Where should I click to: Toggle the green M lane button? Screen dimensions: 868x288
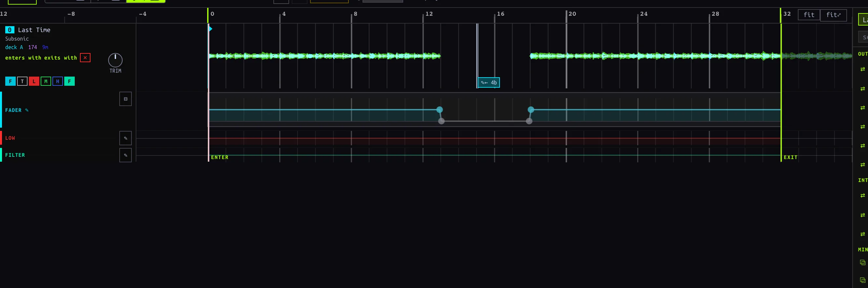[x=46, y=81]
